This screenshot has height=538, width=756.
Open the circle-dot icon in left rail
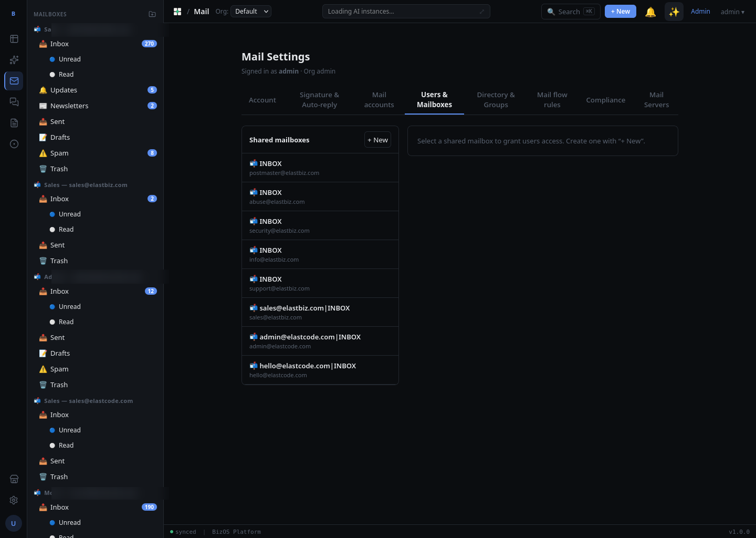[x=14, y=144]
